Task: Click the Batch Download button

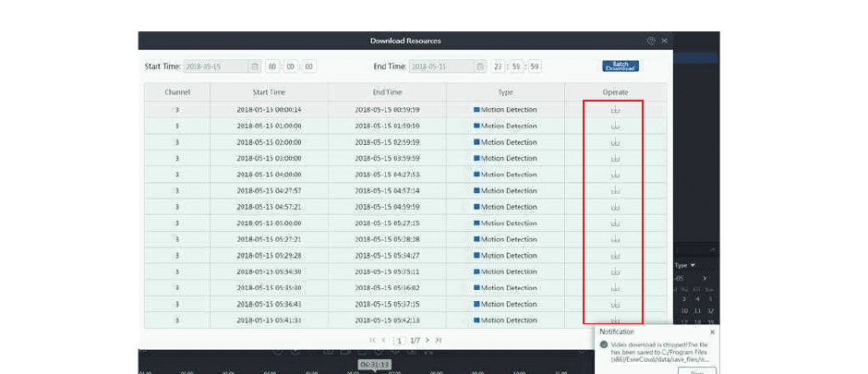Action: [621, 66]
